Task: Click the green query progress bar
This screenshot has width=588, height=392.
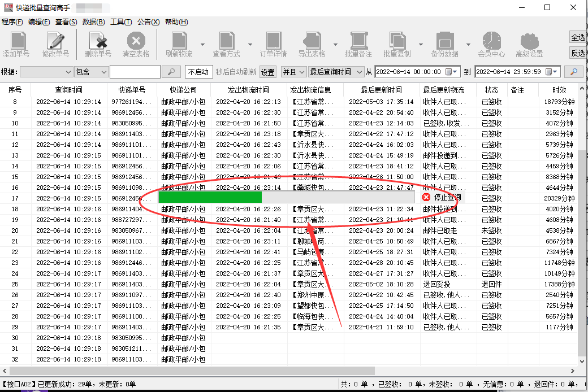Action: (209, 197)
